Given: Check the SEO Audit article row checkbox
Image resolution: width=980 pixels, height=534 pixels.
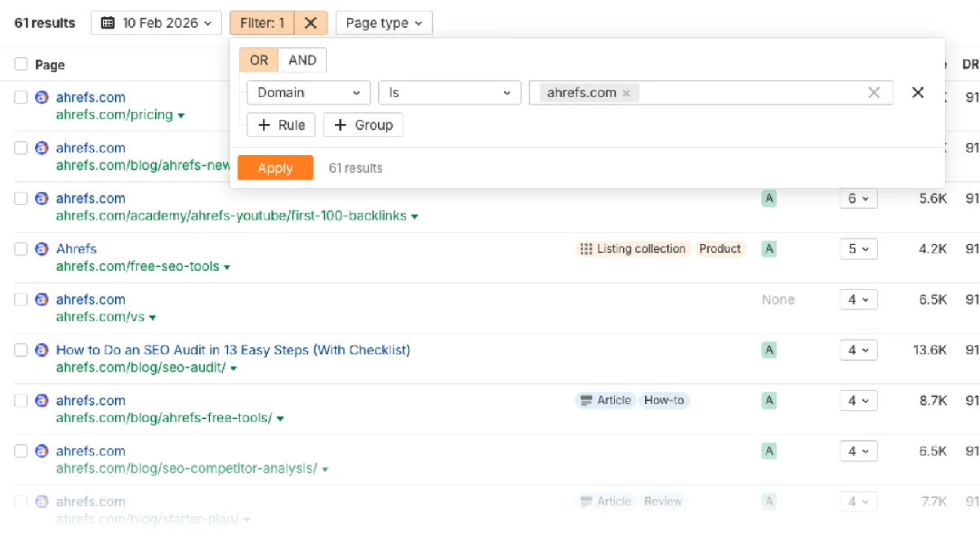Looking at the screenshot, I should [20, 350].
